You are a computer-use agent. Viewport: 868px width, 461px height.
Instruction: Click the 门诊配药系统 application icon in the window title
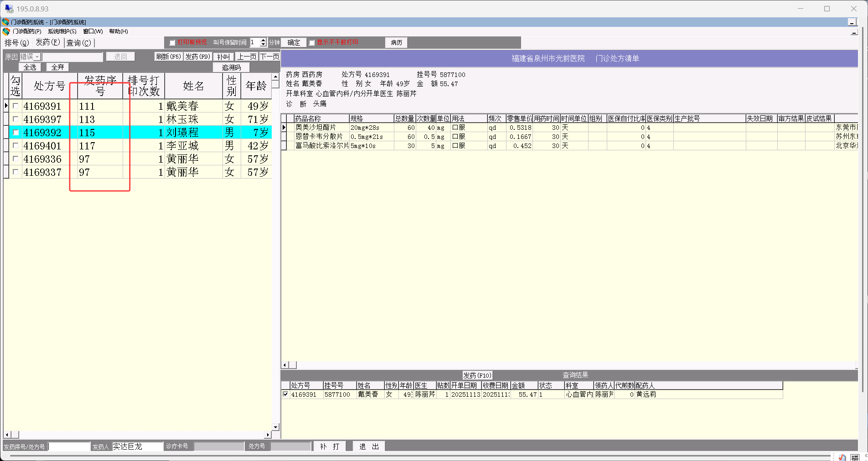(x=6, y=22)
